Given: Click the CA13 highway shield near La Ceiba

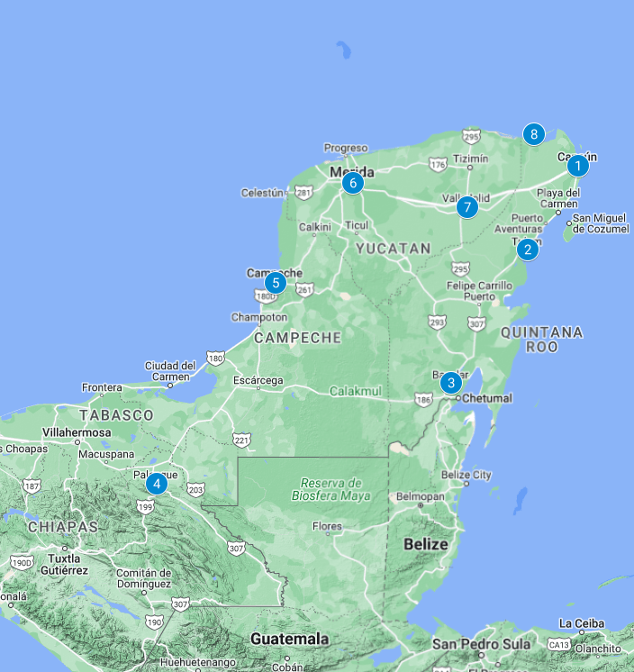Looking at the screenshot, I should (559, 645).
